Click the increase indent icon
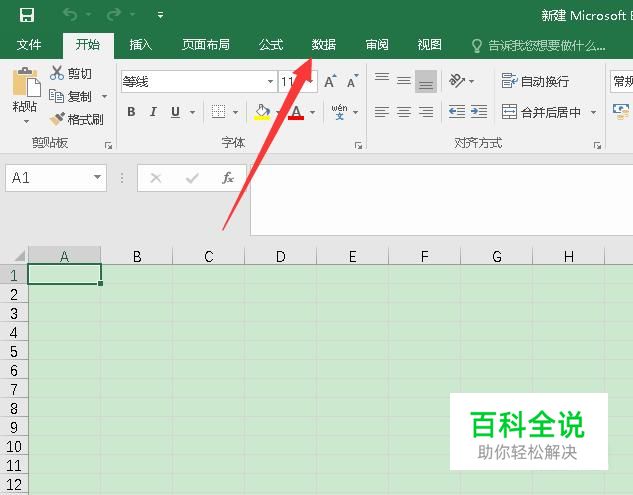The width and height of the screenshot is (633, 495). pyautogui.click(x=479, y=112)
